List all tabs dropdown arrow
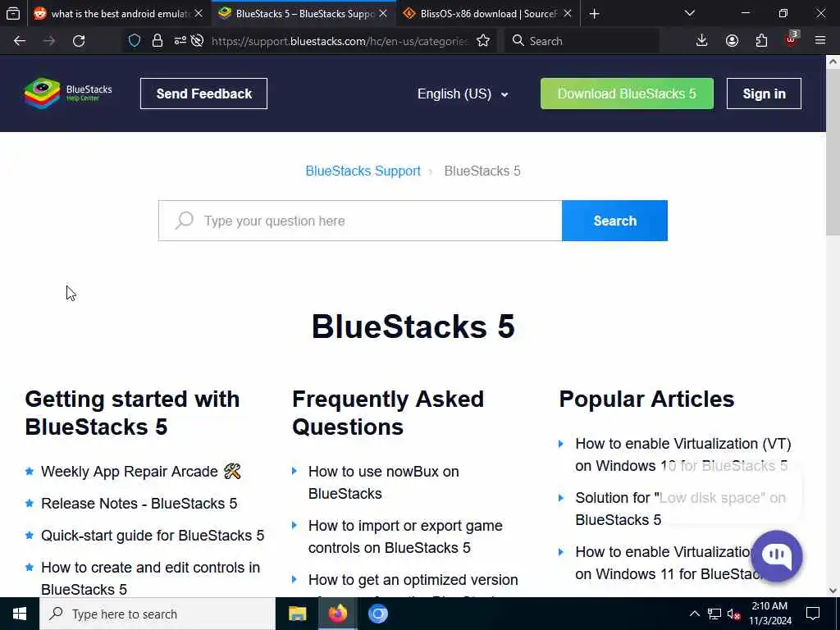 click(x=690, y=13)
